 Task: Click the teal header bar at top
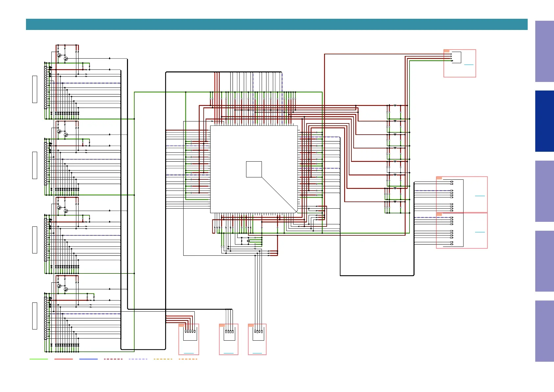pos(277,24)
